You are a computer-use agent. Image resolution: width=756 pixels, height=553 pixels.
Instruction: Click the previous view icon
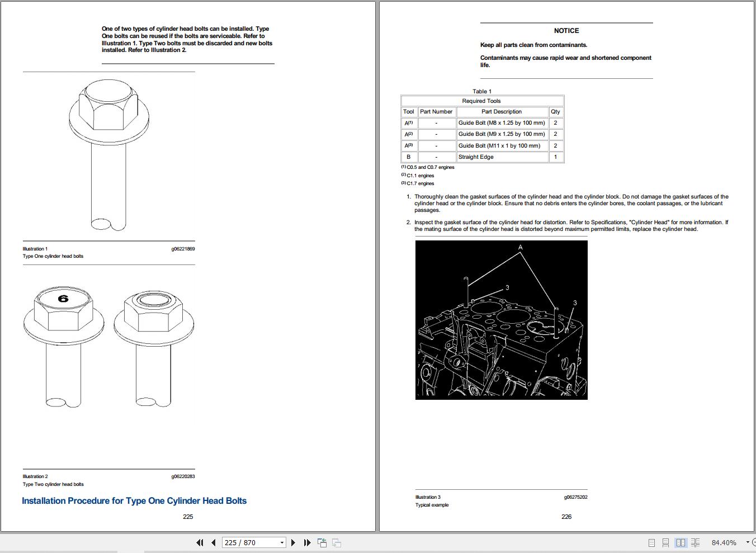pos(322,542)
